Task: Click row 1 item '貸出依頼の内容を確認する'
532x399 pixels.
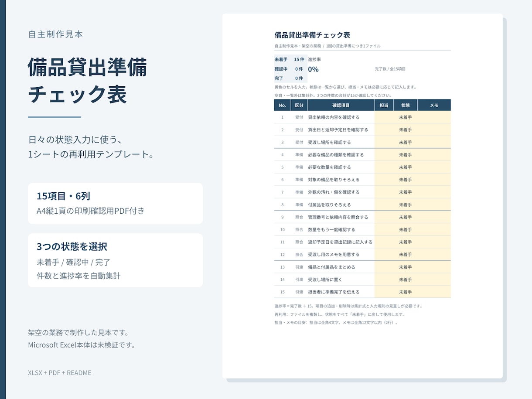Action: tap(334, 117)
